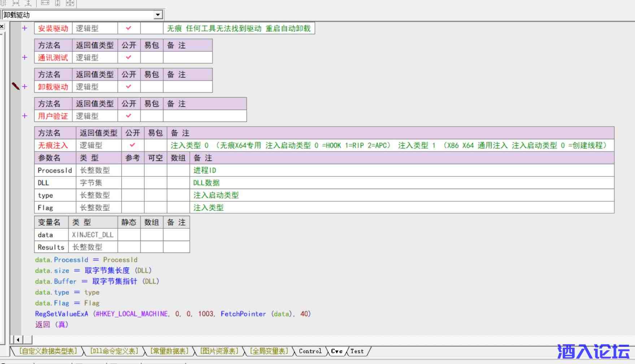635x364 pixels.
Task: Click the horizontal spacing toolbar icon
Action: (x=16, y=3)
